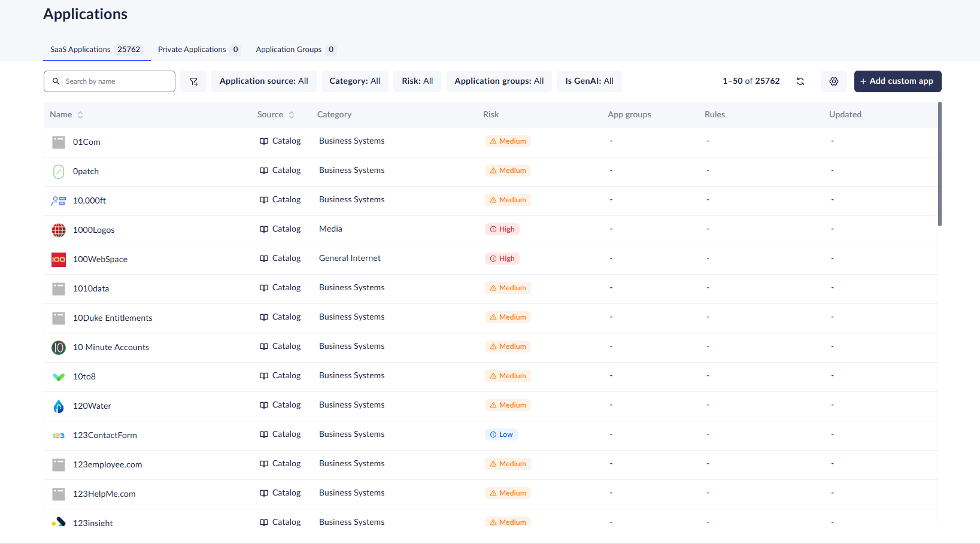This screenshot has width=980, height=544.
Task: Click the add filter funnel icon
Action: click(193, 81)
